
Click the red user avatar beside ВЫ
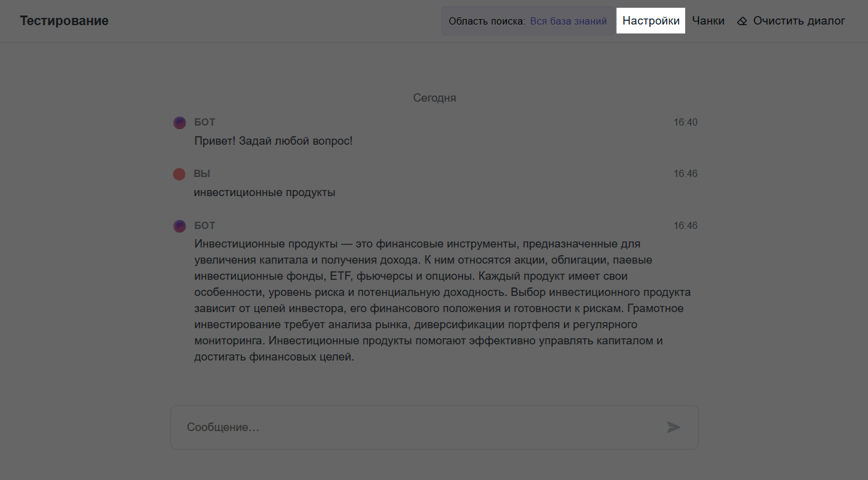click(179, 174)
